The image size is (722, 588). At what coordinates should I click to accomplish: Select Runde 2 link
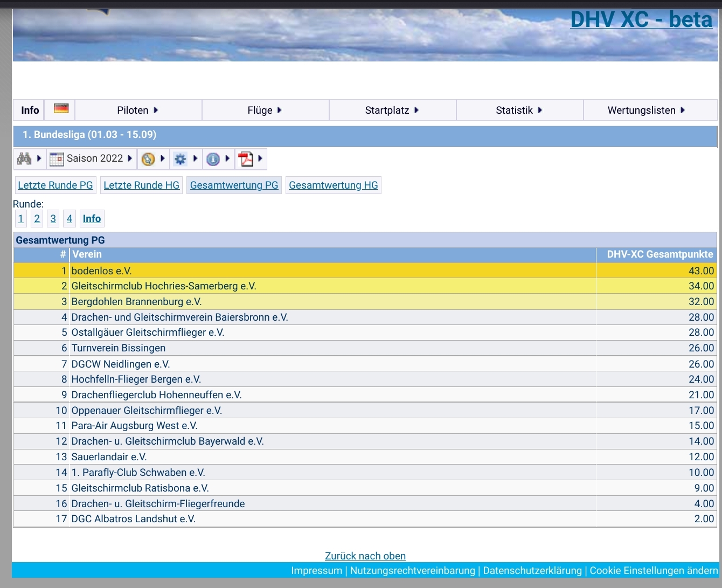(37, 218)
